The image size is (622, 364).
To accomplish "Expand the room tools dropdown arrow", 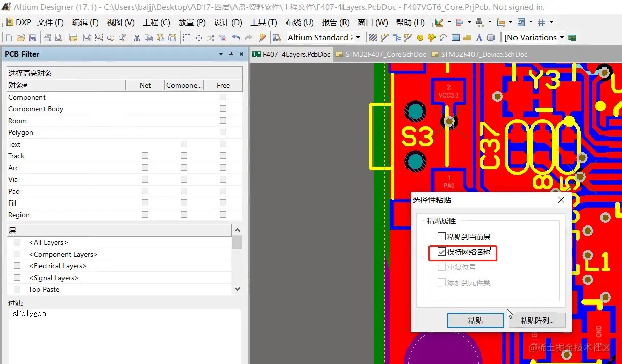I will pos(531,22).
